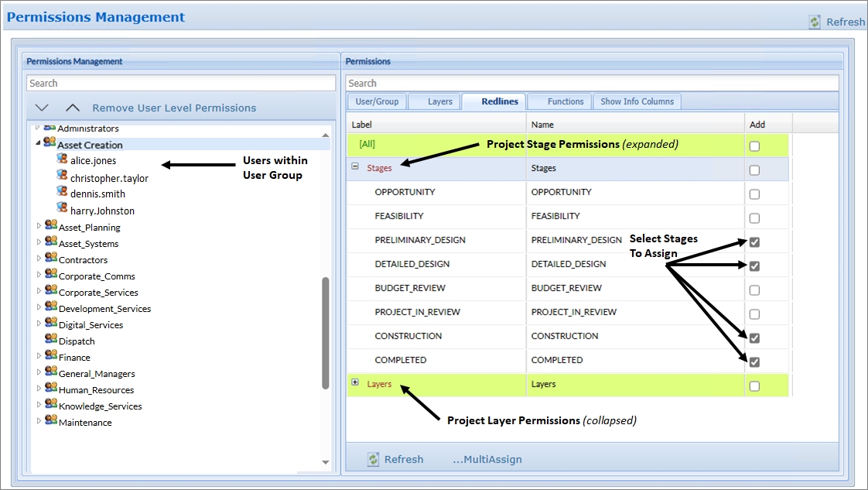
Task: Click the green refresh icon in bottom toolbar
Action: click(374, 459)
